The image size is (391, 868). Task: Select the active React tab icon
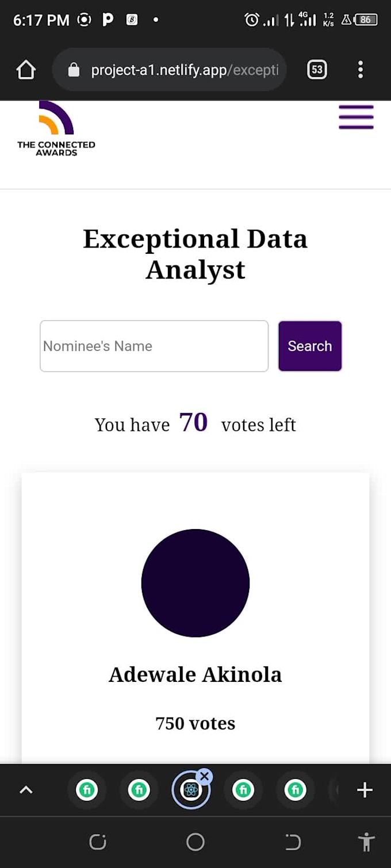[190, 791]
